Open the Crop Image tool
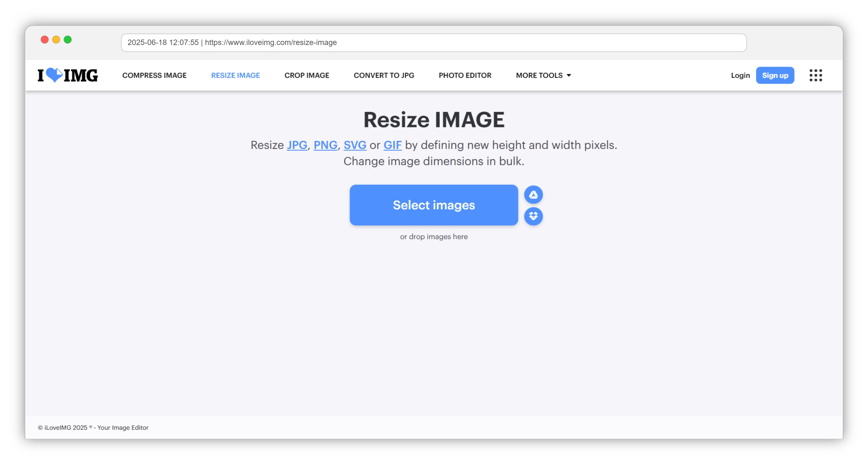Screen dimensions: 868x464 (307, 75)
